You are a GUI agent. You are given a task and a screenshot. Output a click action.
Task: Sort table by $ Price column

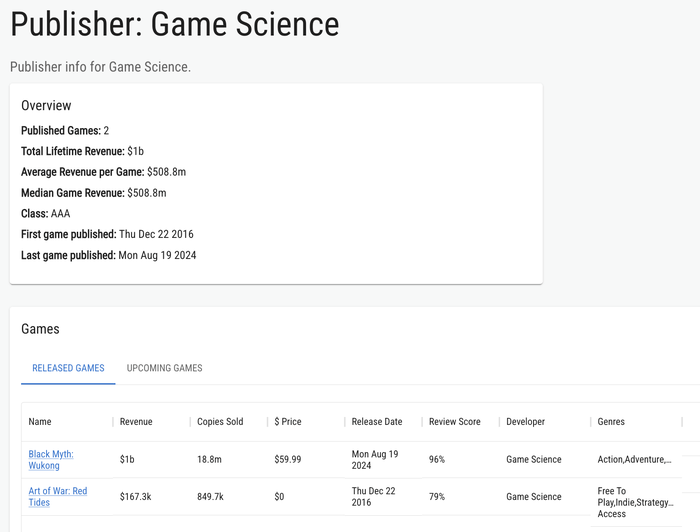pyautogui.click(x=288, y=421)
